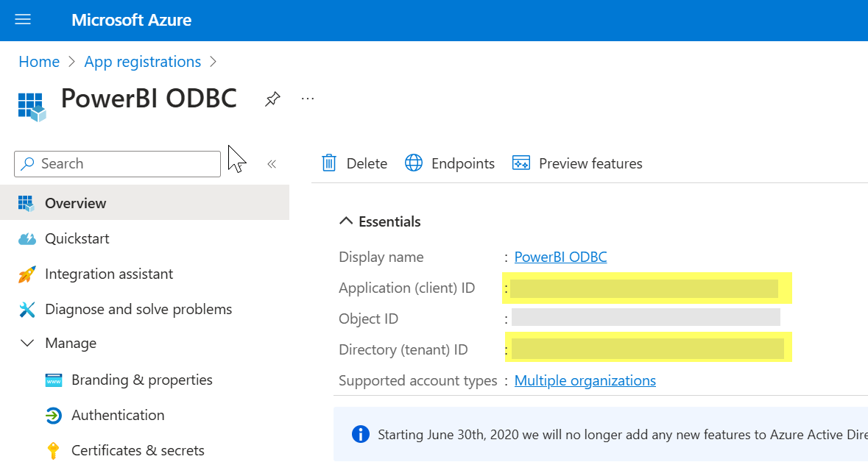Collapse the Essentials section
The height and width of the screenshot is (462, 868).
click(346, 221)
